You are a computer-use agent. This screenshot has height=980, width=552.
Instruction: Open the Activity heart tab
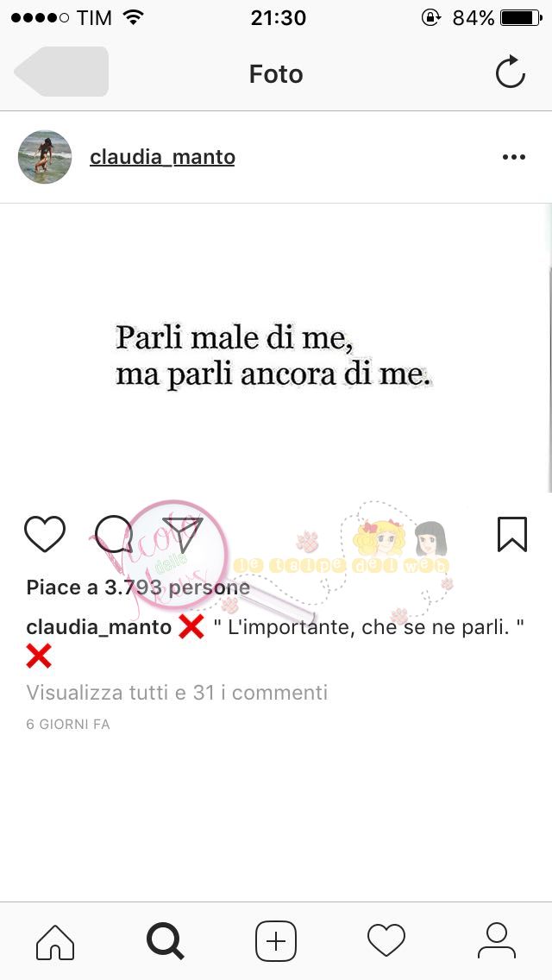386,941
